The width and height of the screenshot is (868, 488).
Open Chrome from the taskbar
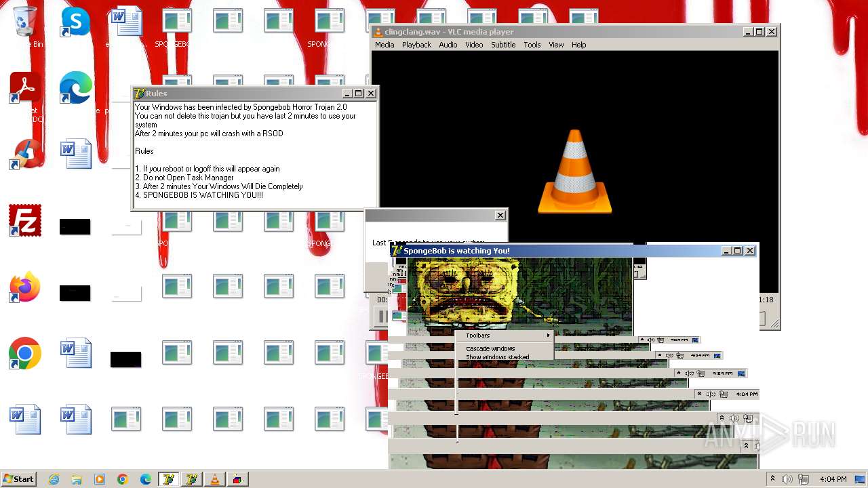(123, 479)
